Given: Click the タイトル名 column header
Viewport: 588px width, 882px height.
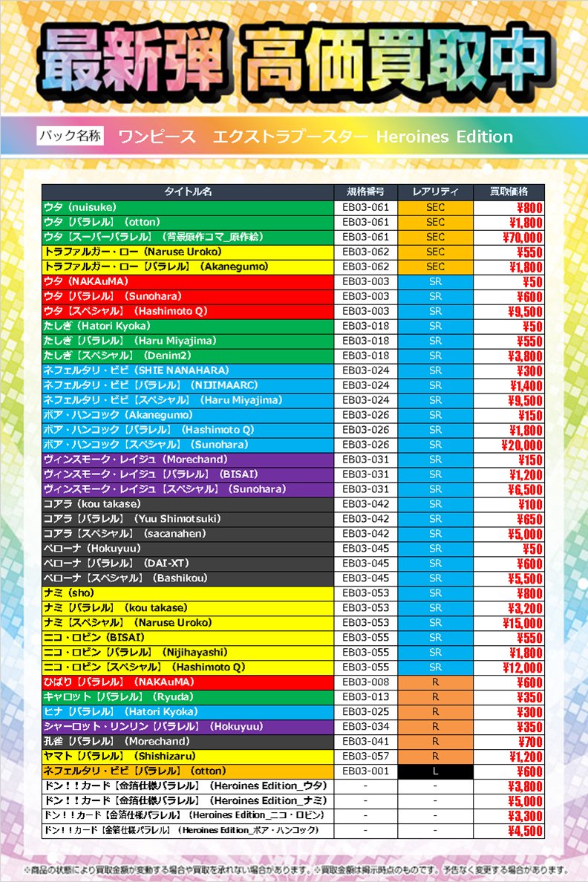Looking at the screenshot, I should (188, 192).
